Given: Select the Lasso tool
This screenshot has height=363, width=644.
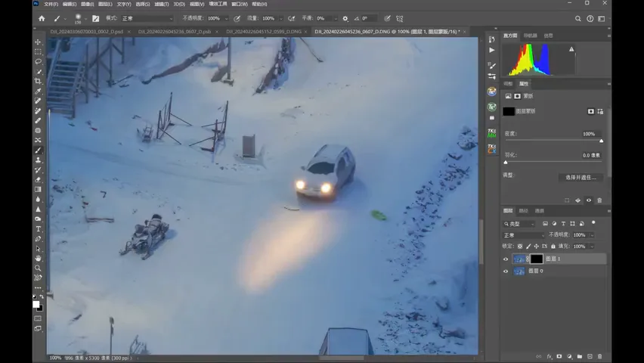Looking at the screenshot, I should 39,62.
